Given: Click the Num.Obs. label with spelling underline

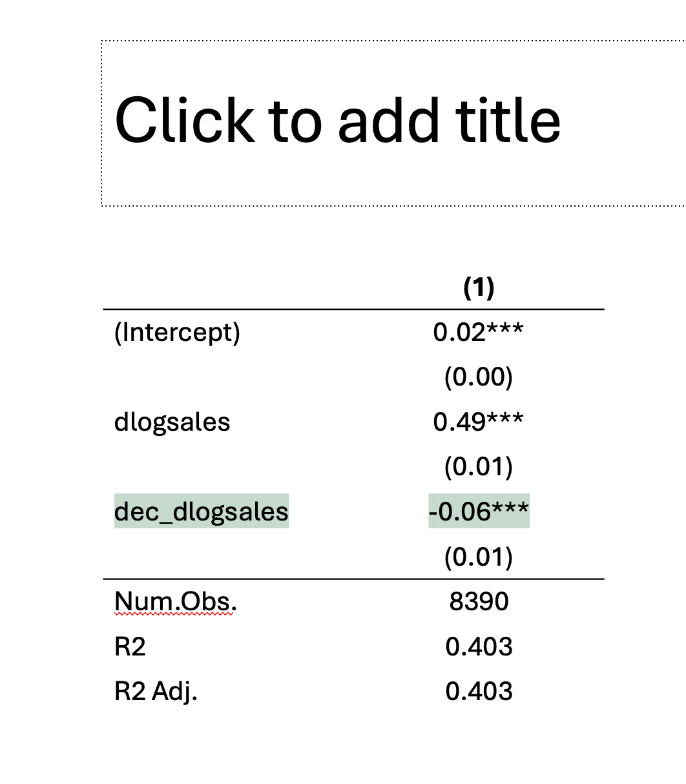Looking at the screenshot, I should [x=175, y=602].
